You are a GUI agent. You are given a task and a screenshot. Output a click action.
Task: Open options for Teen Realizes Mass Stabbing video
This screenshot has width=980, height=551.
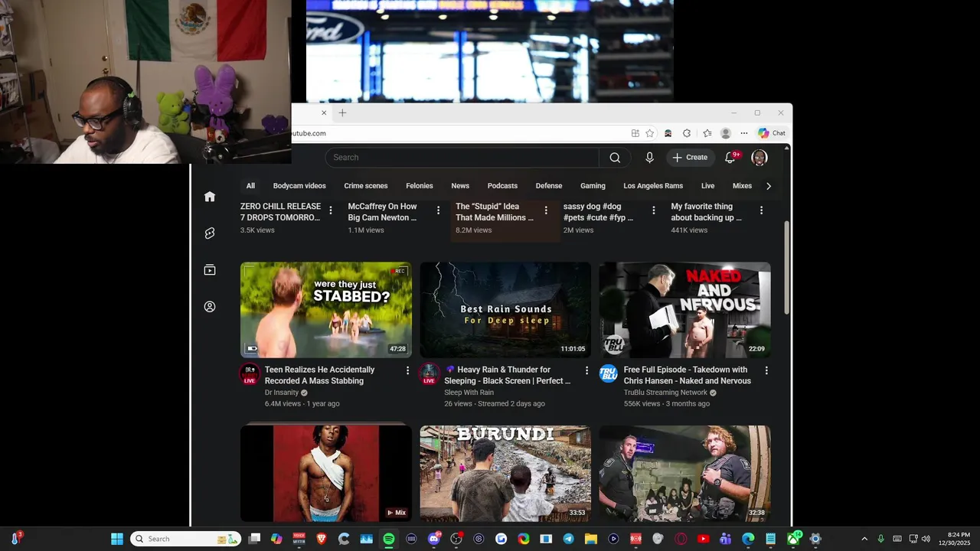click(407, 370)
